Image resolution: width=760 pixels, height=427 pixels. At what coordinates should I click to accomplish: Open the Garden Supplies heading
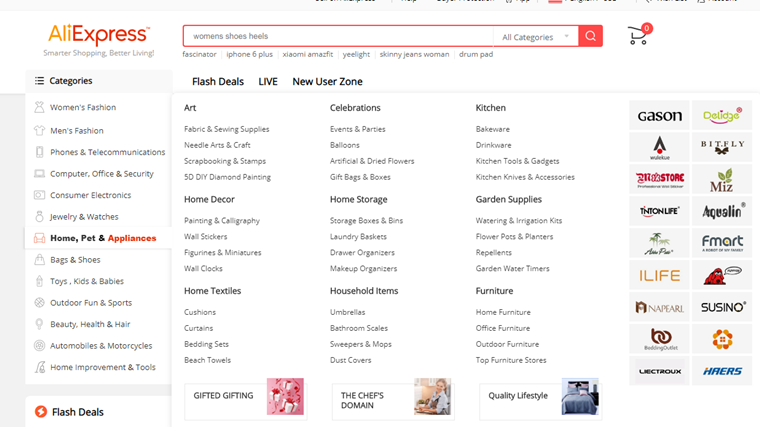pos(508,199)
